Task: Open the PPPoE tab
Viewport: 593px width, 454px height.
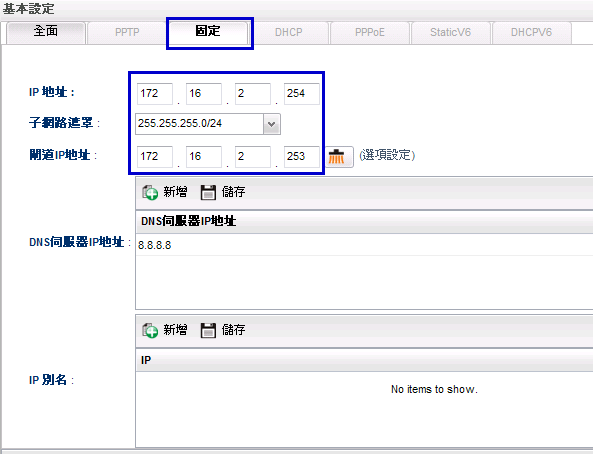Action: coord(370,33)
